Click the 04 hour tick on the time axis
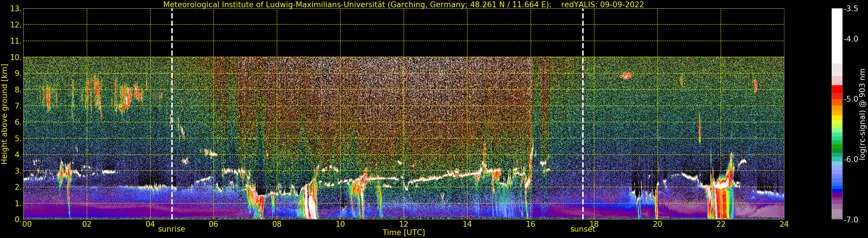868x238 pixels. click(x=150, y=224)
